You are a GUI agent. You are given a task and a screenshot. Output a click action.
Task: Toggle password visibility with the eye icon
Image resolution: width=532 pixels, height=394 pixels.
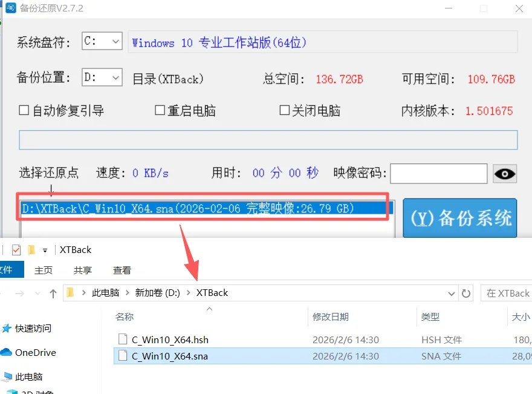[x=505, y=174]
